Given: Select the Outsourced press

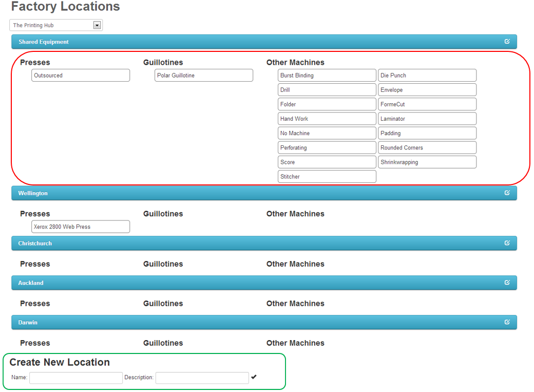Looking at the screenshot, I should pyautogui.click(x=81, y=76).
